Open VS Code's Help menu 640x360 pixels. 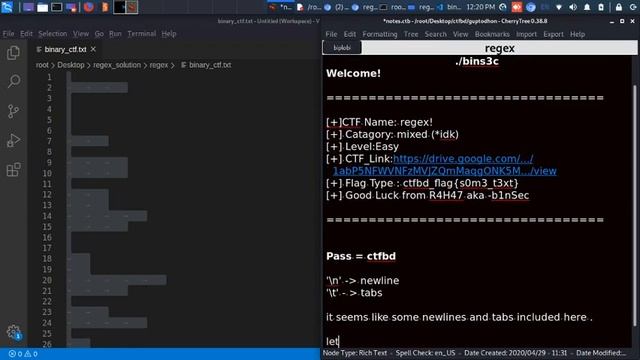point(169,34)
